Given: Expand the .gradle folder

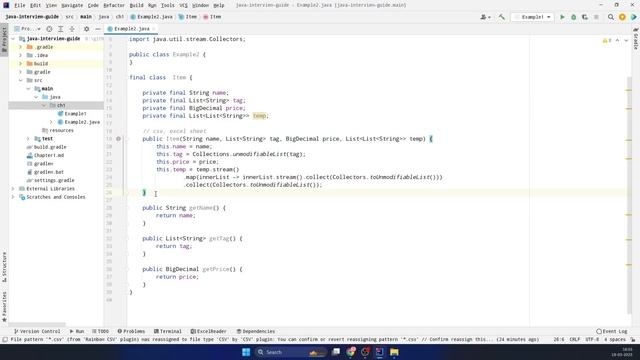Looking at the screenshot, I should click(20, 47).
